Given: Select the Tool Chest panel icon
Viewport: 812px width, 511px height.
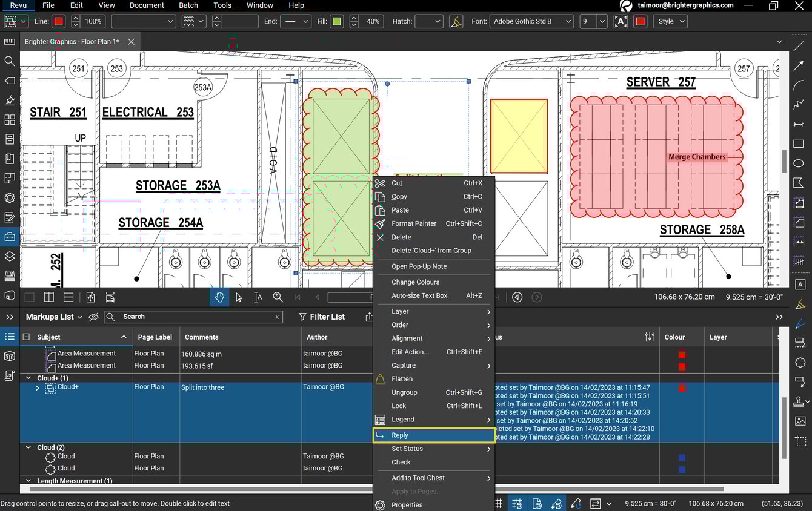Looking at the screenshot, I should [10, 237].
